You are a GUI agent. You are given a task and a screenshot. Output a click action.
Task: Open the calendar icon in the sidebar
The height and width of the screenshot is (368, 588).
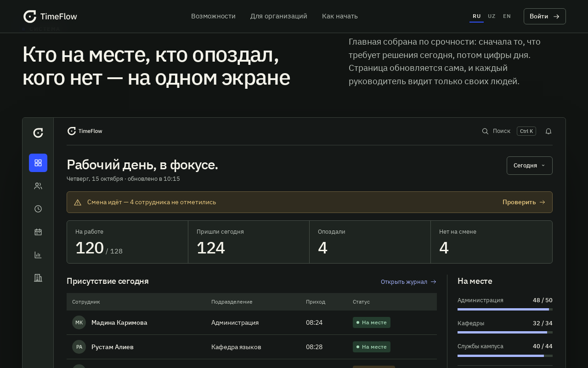[38, 232]
